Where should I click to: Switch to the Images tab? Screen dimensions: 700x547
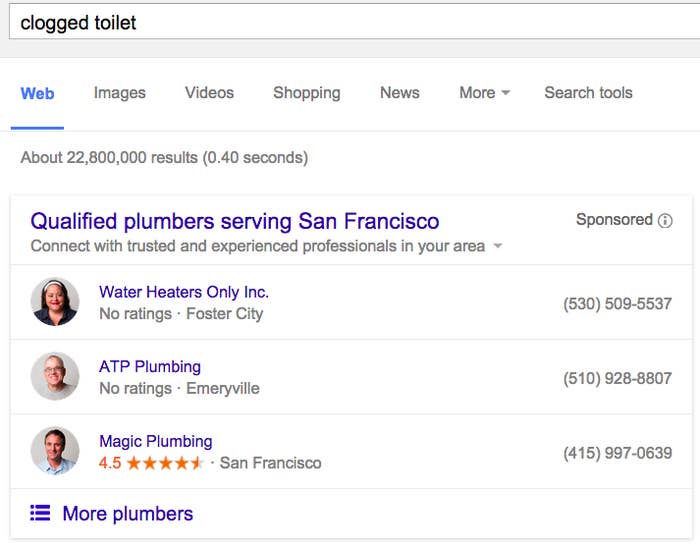(x=120, y=93)
